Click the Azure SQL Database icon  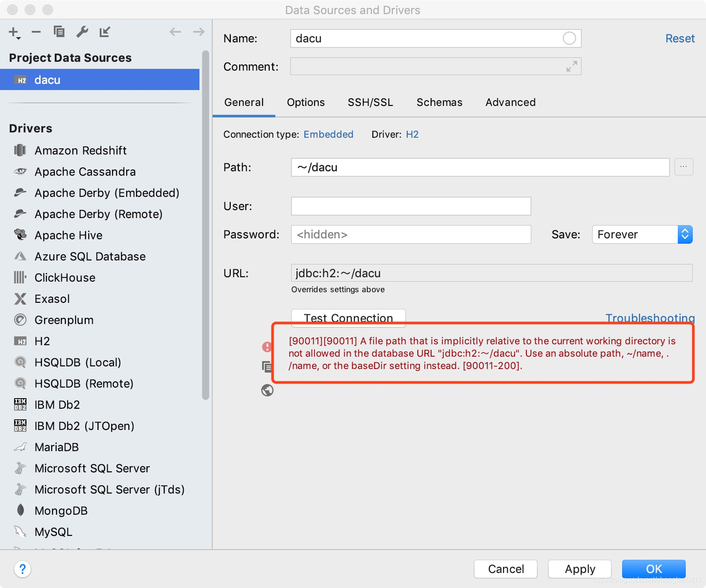click(x=20, y=256)
